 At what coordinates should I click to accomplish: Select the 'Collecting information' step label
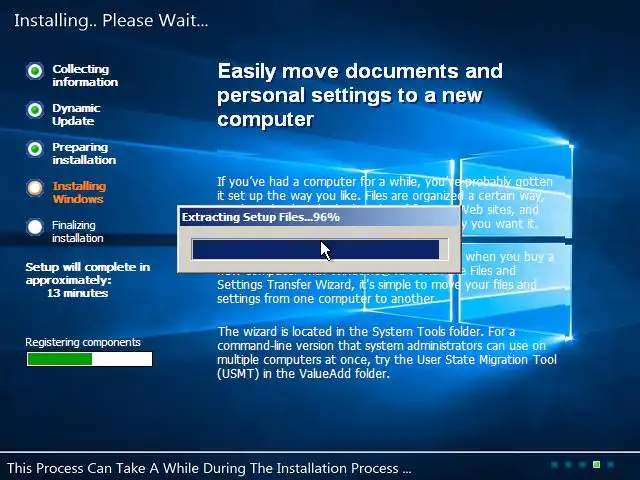85,76
